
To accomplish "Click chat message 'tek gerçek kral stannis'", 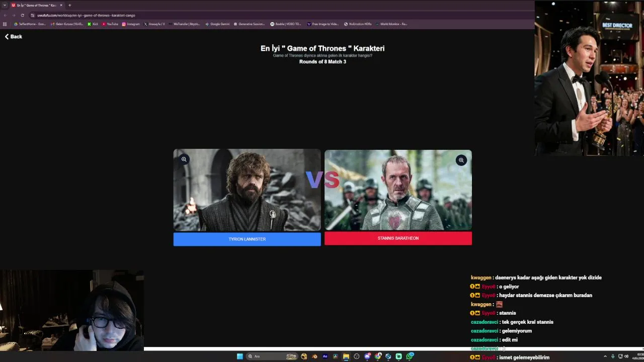I will point(528,322).
